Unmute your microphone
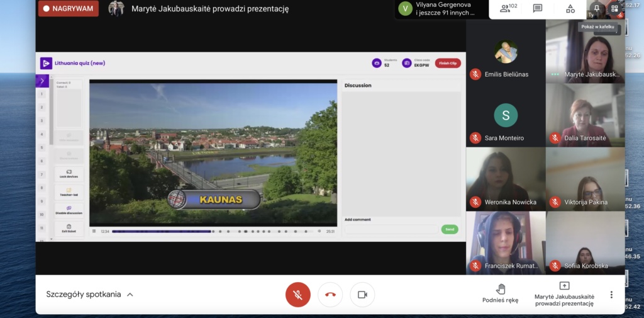The height and width of the screenshot is (318, 644). pyautogui.click(x=298, y=295)
